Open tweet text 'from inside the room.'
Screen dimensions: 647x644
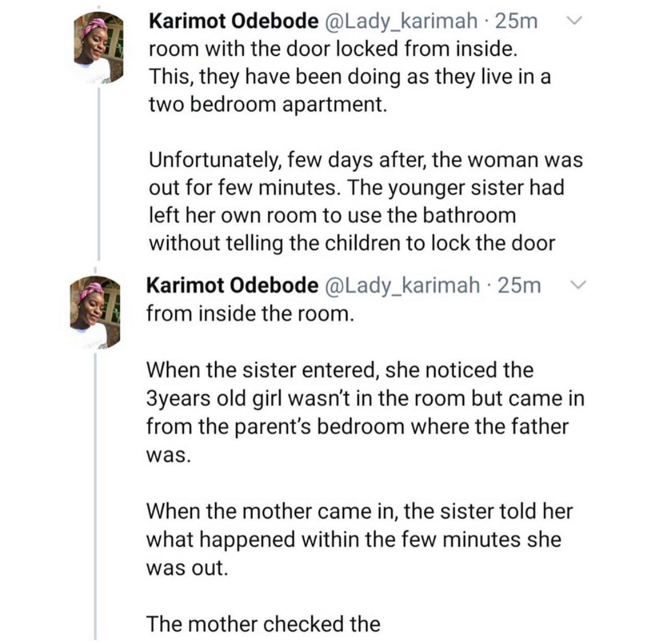(250, 314)
